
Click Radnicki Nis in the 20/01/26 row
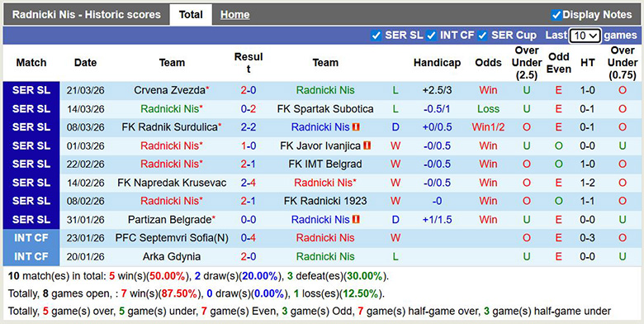point(325,256)
